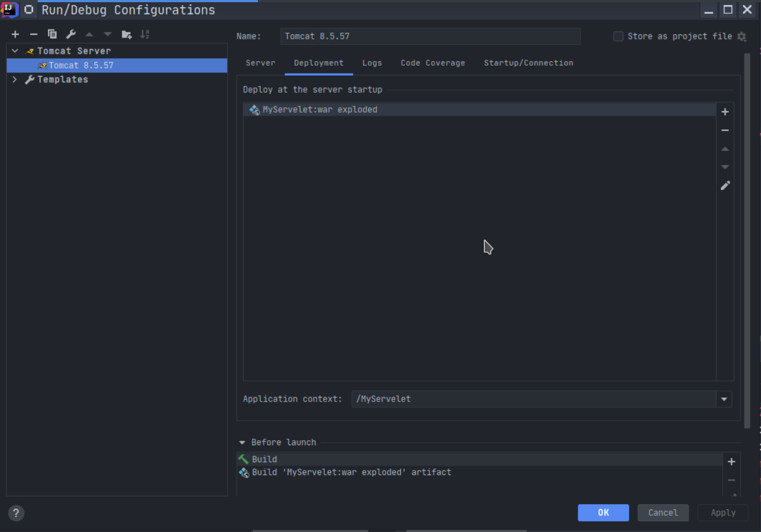
Task: Add a Before launch task
Action: click(731, 462)
